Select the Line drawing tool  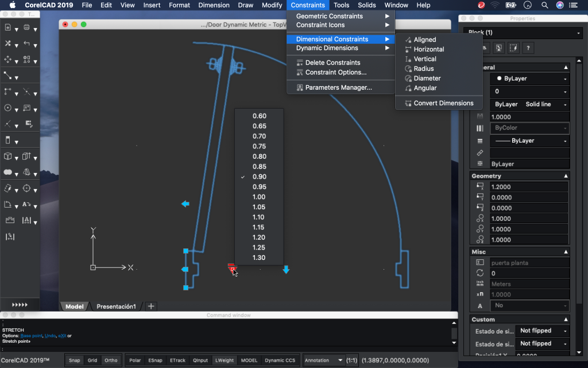(x=7, y=75)
